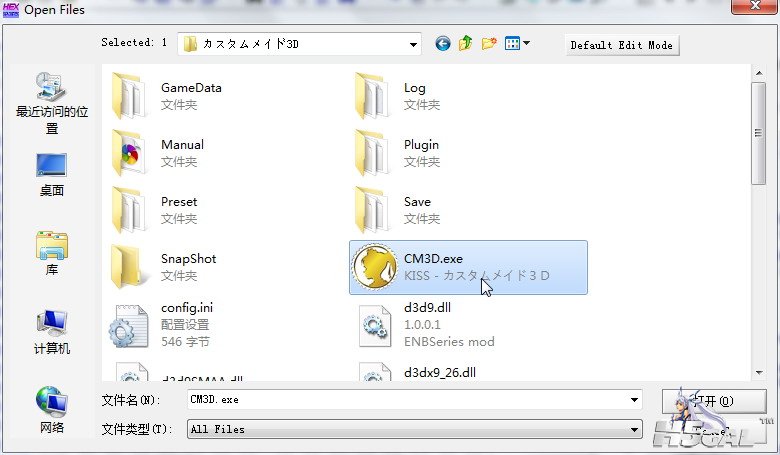Open the Desktop (桌面) location

click(x=52, y=175)
